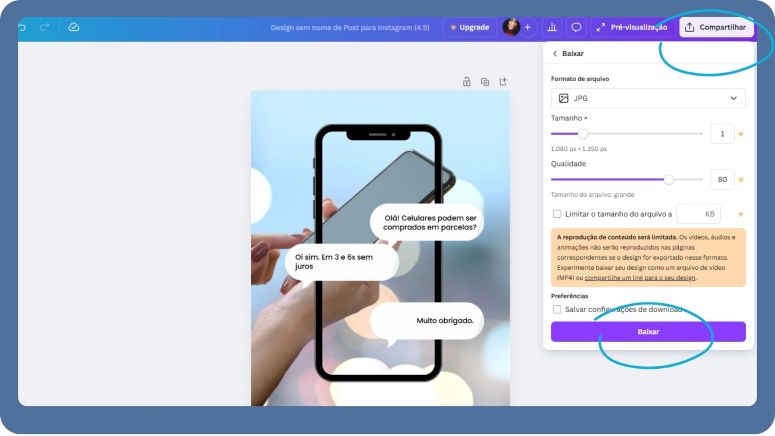The height and width of the screenshot is (436, 775).
Task: Click the undo arrow icon
Action: [22, 27]
